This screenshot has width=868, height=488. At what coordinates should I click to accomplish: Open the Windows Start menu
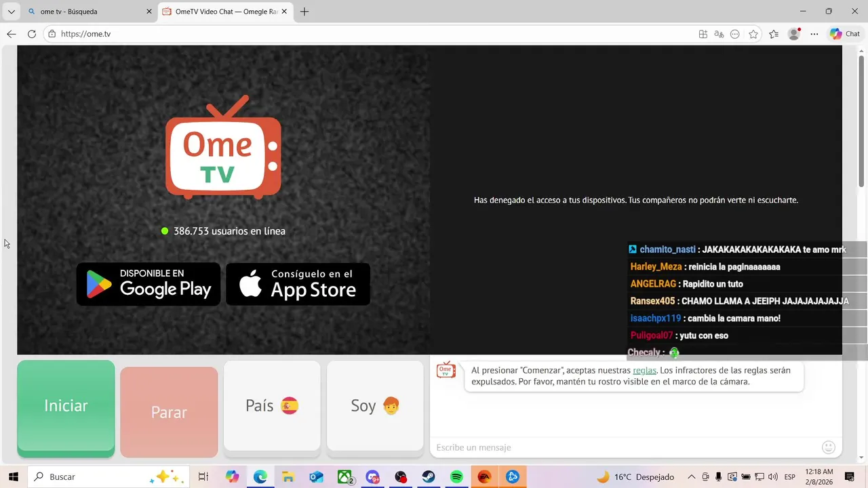(x=13, y=476)
